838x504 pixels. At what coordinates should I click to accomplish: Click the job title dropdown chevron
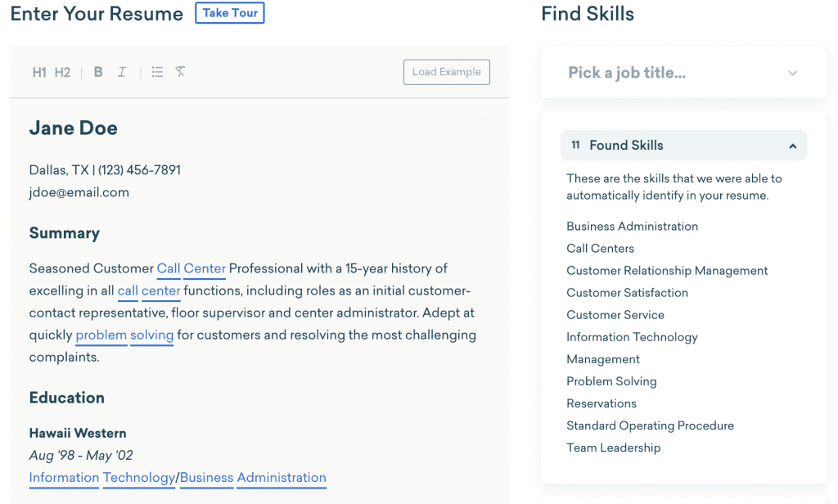point(792,73)
